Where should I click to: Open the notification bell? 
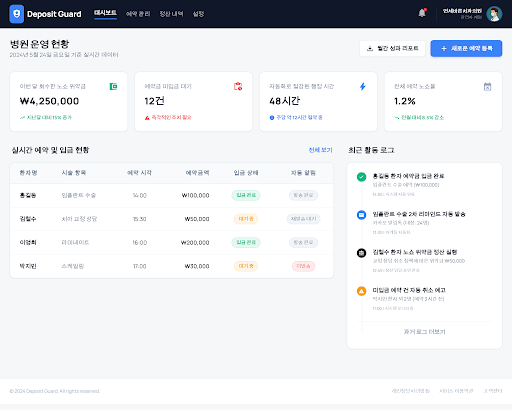pos(422,13)
